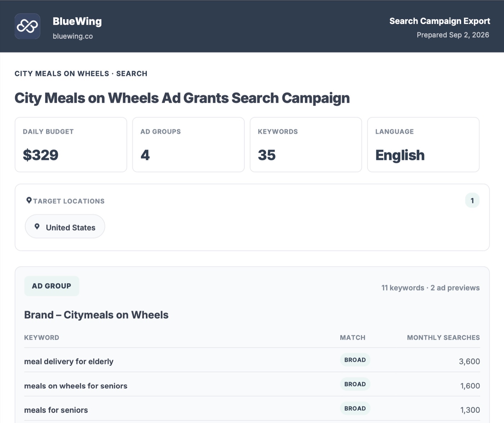Click the 1,300 monthly searches value

click(x=470, y=410)
